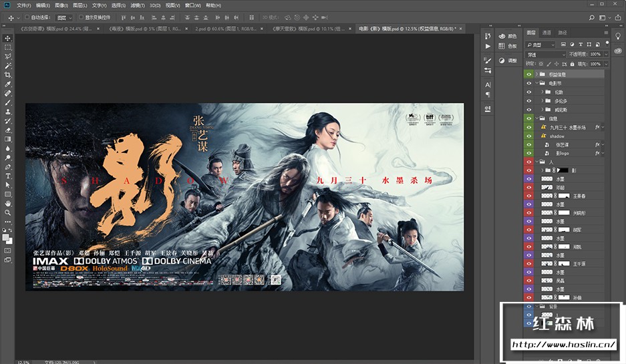Select the 邓超 layer thumbnail
Image resolution: width=626 pixels, height=364 pixels.
[x=546, y=187]
